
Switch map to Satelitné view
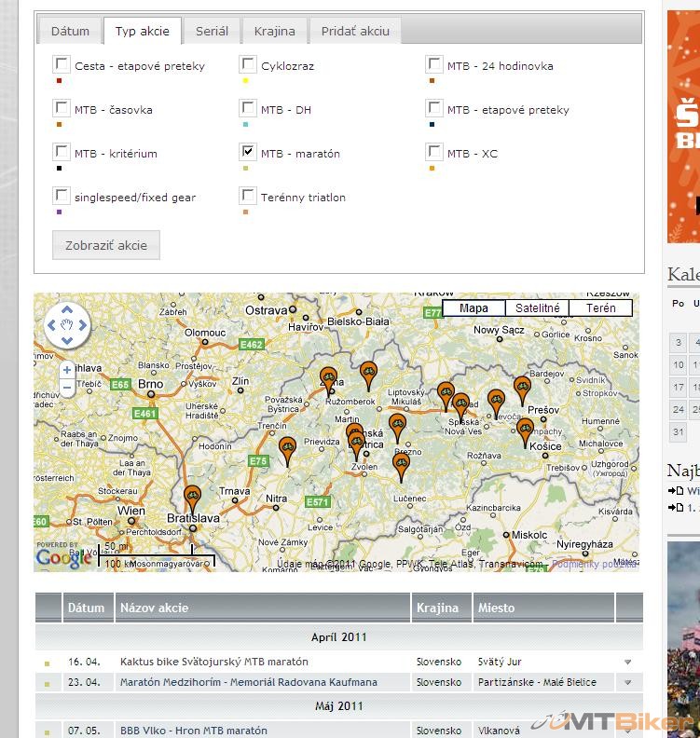[537, 308]
